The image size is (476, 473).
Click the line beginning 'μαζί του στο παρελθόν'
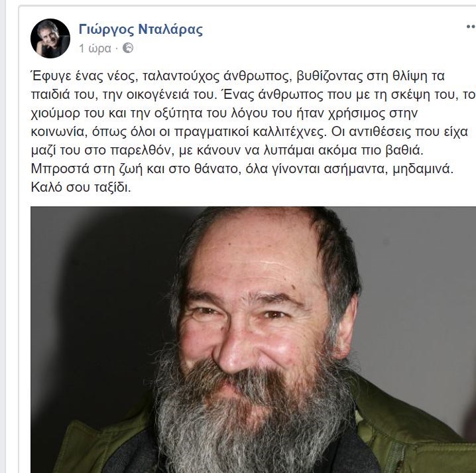tap(227, 151)
